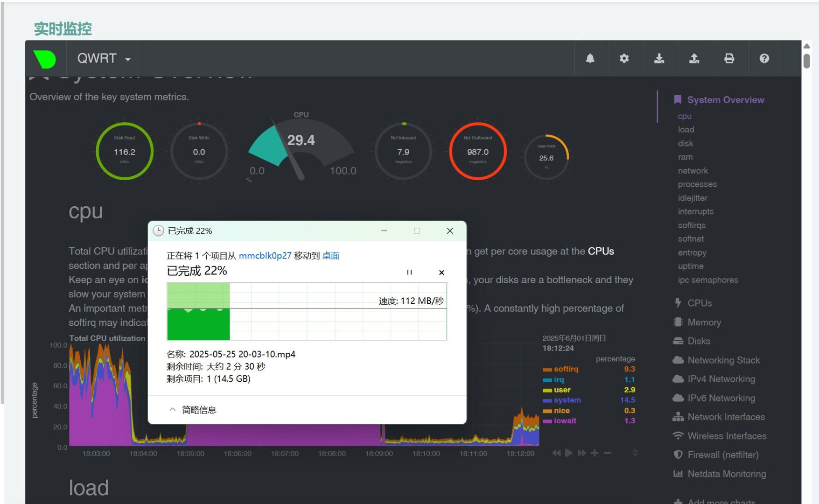Open the alarms bell icon
This screenshot has height=504, width=819.
(590, 58)
